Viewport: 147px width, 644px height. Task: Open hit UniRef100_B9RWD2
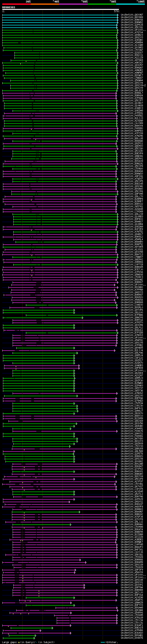[x=132, y=22]
